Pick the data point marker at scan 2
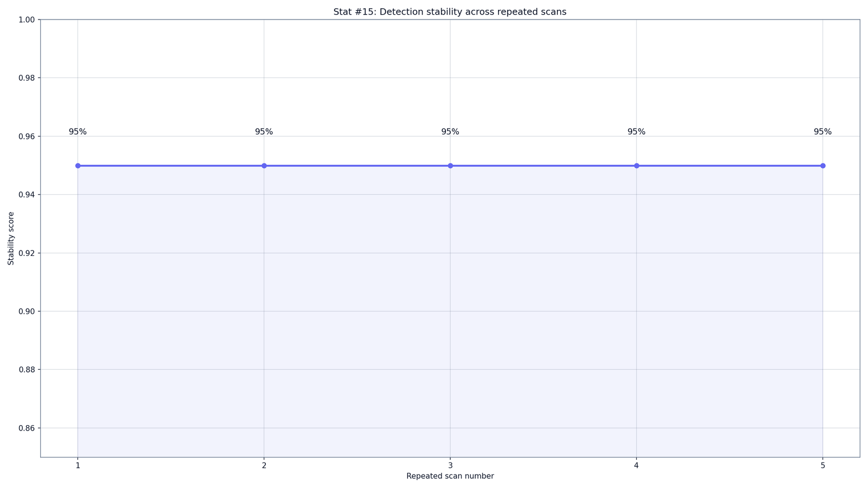868x488 pixels. pyautogui.click(x=264, y=165)
